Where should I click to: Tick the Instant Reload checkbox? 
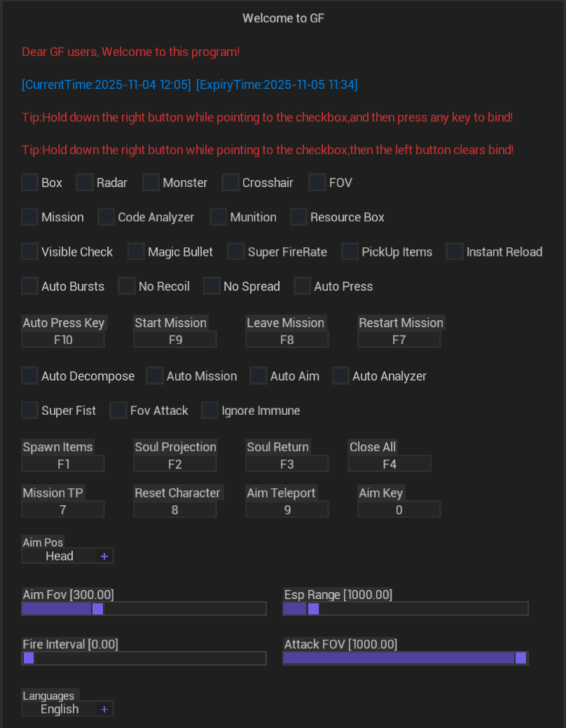tap(455, 252)
